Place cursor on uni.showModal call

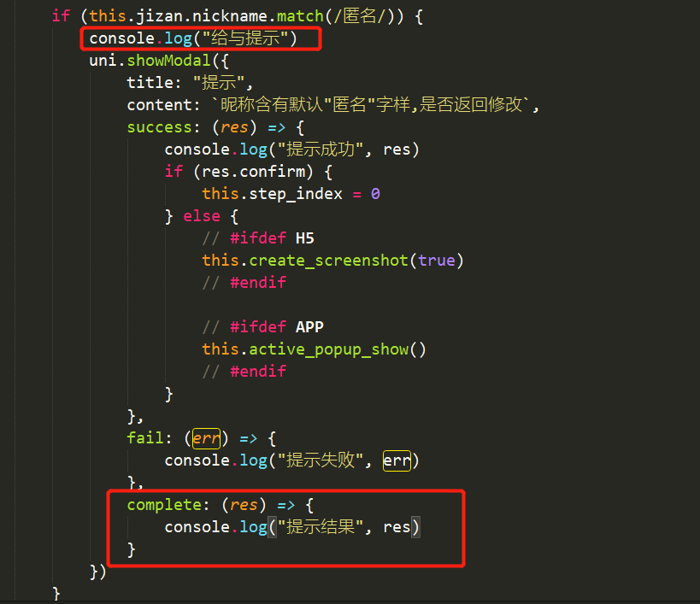tap(159, 61)
